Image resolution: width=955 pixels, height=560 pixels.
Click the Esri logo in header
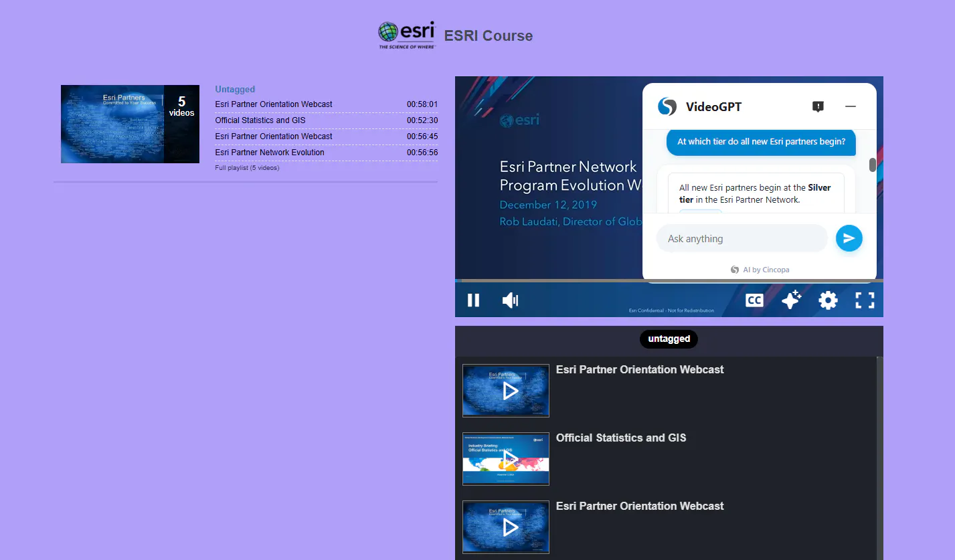[x=407, y=35]
